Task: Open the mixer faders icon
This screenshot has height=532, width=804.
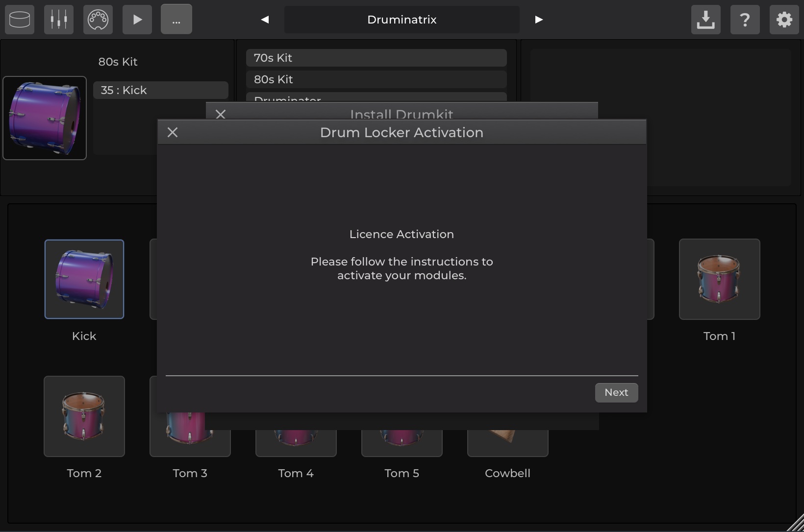Action: [x=59, y=20]
